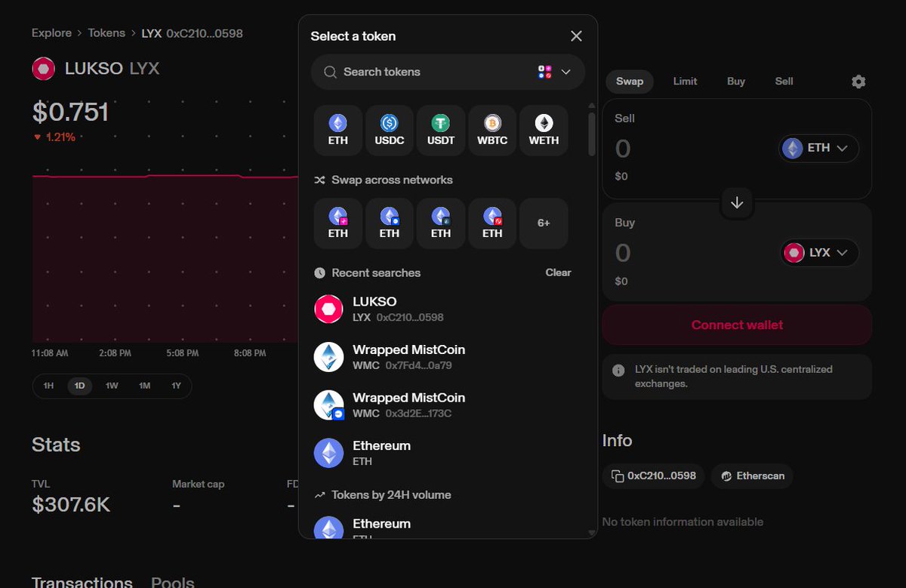Go to Explore in breadcrumb

pyautogui.click(x=51, y=33)
